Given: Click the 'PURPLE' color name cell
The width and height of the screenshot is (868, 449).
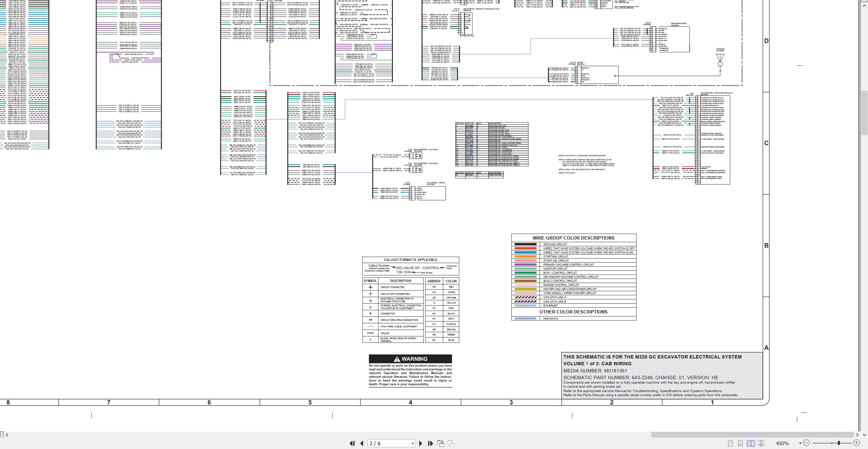Looking at the screenshot, I should click(451, 324).
